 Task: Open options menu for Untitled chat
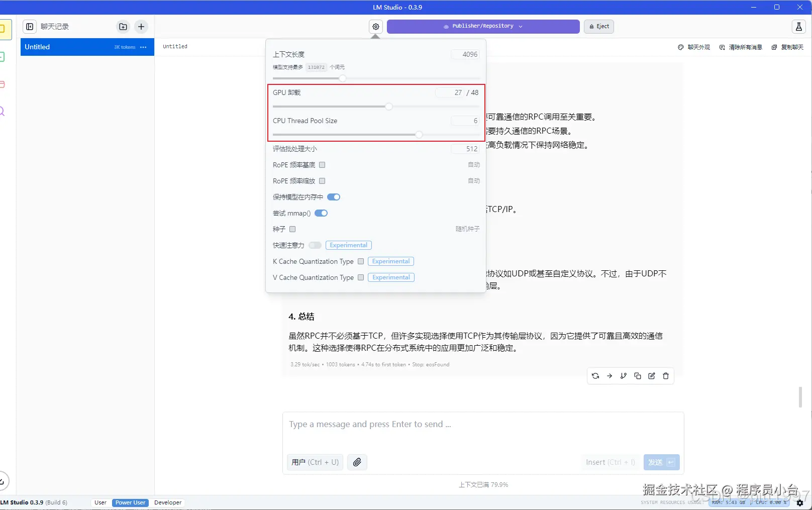click(x=143, y=47)
